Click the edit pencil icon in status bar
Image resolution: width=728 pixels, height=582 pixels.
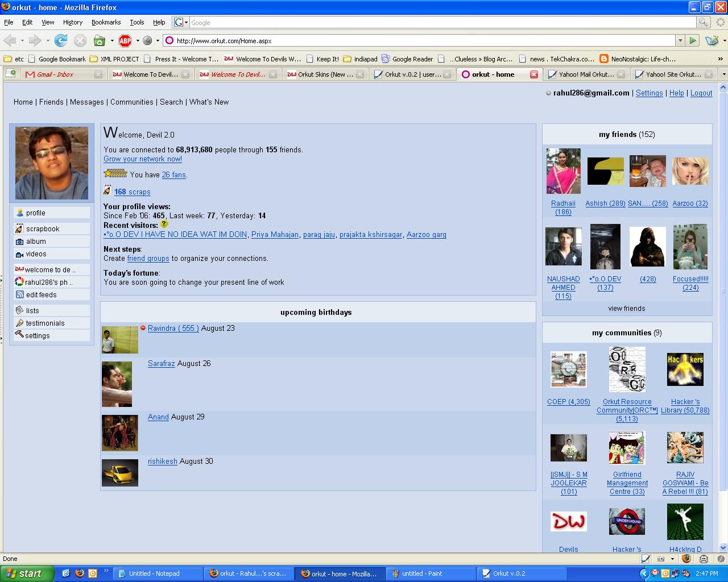(646, 559)
